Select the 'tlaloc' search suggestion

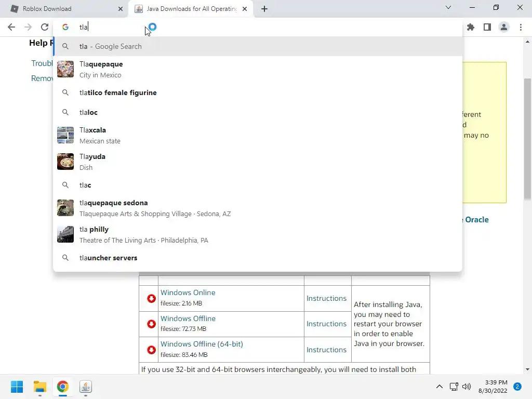258,112
